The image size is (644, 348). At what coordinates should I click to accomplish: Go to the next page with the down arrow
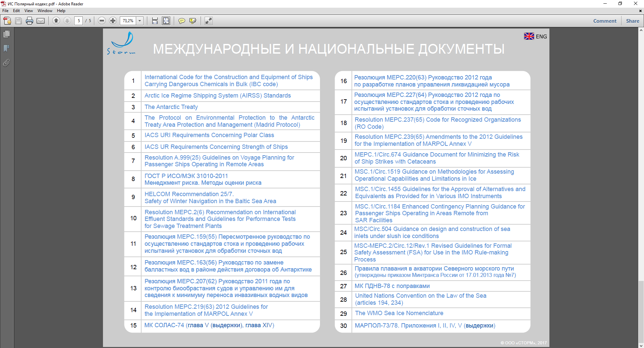(x=67, y=21)
